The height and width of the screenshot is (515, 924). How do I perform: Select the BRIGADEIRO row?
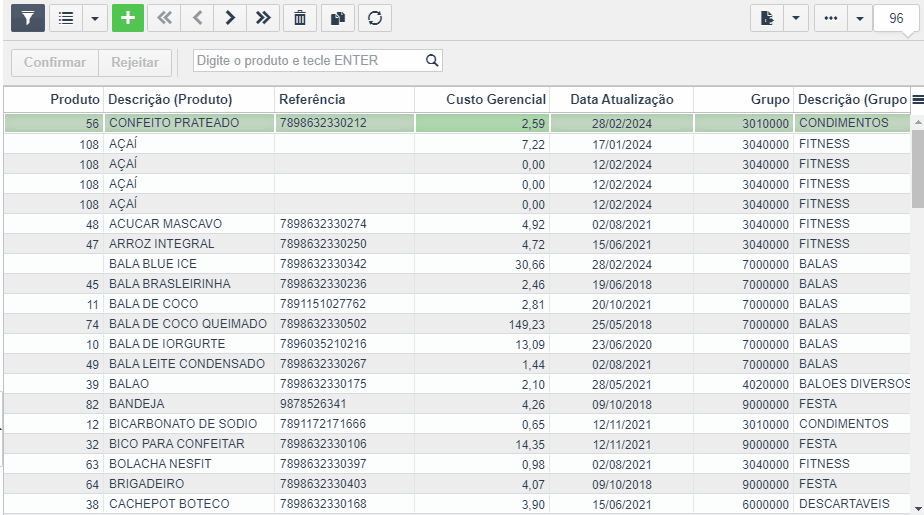tap(457, 484)
